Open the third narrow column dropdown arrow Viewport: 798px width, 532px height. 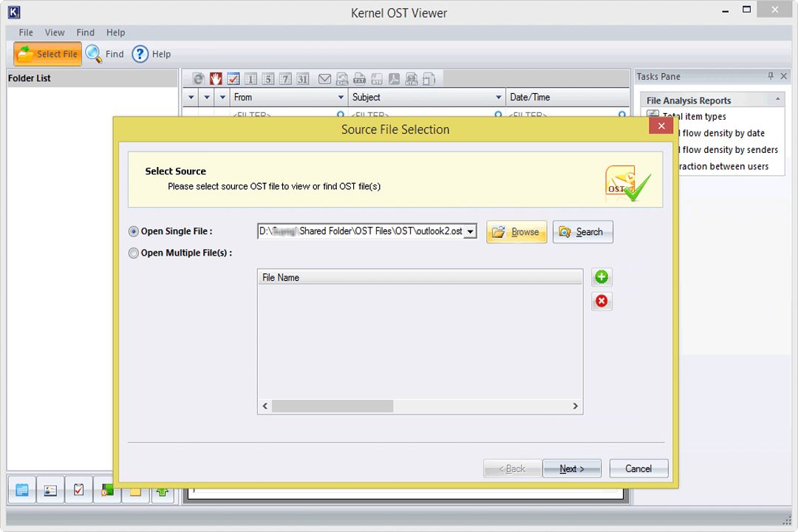click(223, 98)
